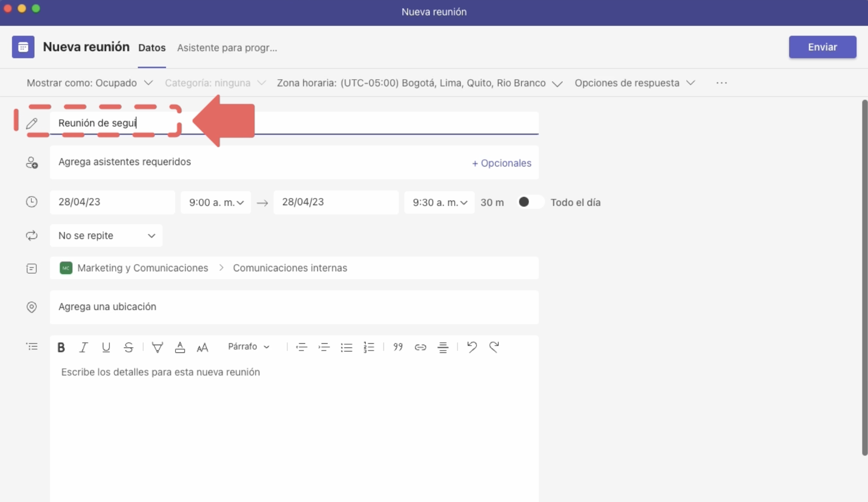868x502 pixels.
Task: Open the font color tool
Action: [180, 347]
